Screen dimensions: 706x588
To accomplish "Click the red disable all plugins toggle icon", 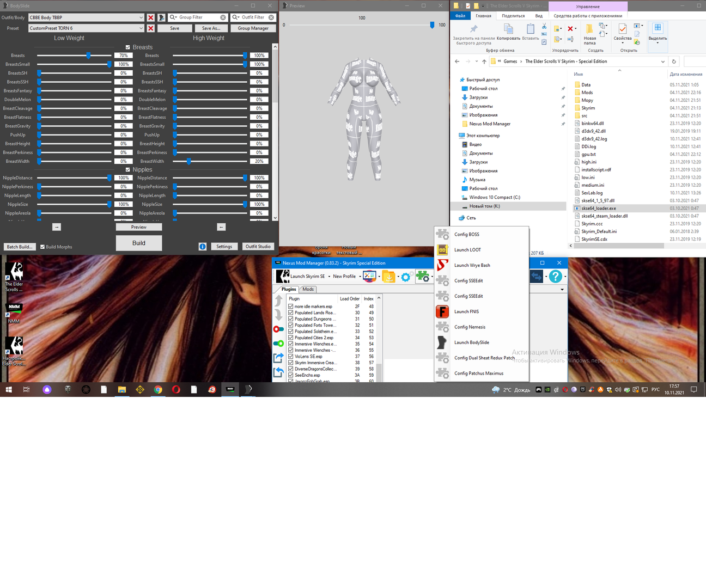I will [278, 329].
